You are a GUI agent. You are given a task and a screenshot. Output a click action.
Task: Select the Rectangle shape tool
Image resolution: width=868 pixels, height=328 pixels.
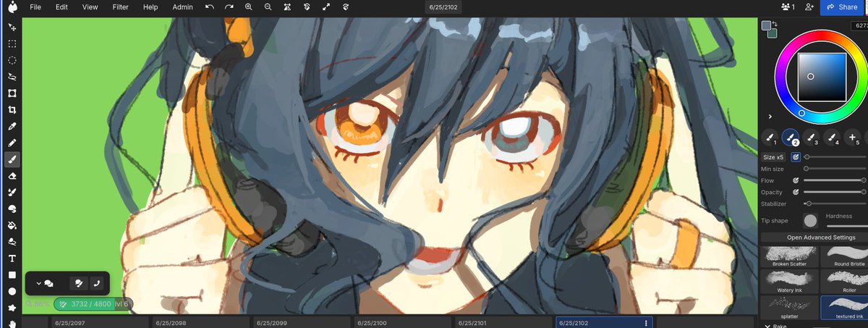coord(12,275)
